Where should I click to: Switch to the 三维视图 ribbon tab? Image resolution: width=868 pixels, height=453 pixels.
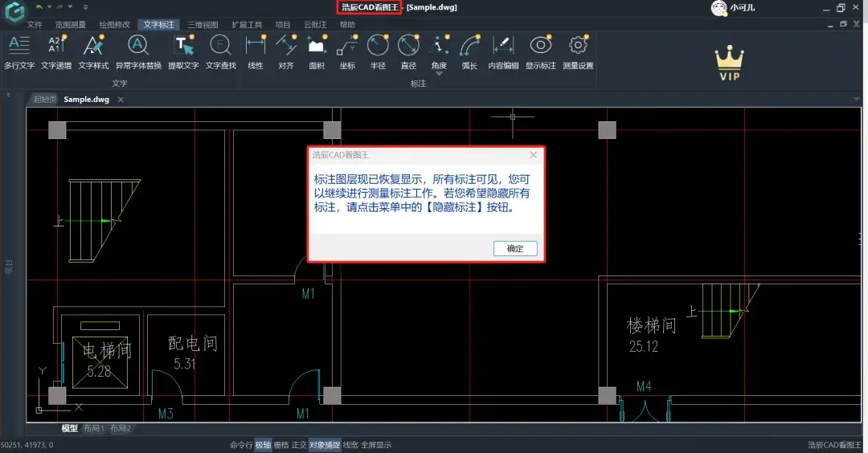coord(203,24)
